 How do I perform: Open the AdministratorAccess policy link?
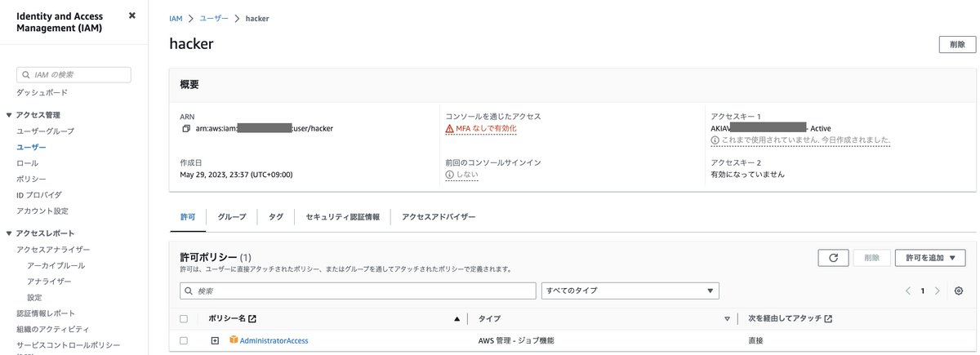click(274, 340)
